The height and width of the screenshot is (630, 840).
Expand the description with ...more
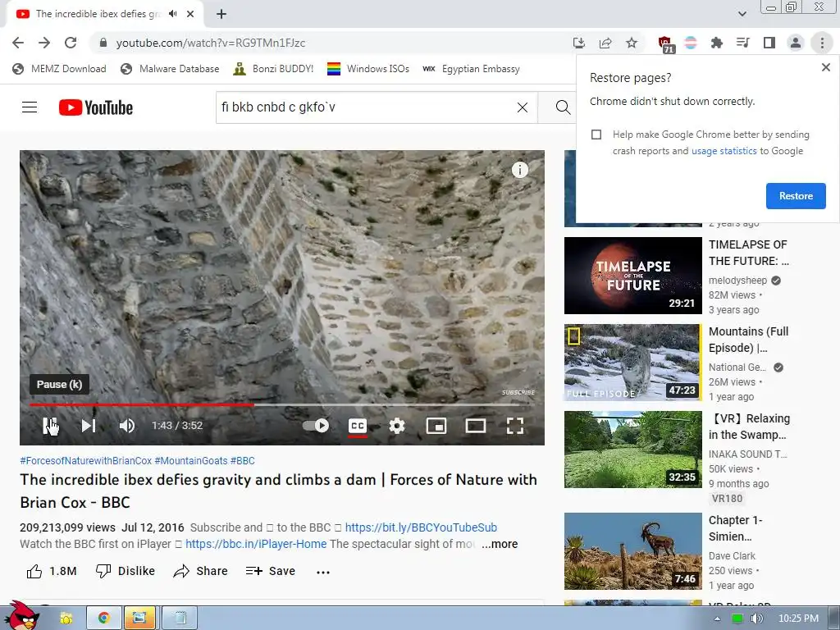tap(500, 544)
